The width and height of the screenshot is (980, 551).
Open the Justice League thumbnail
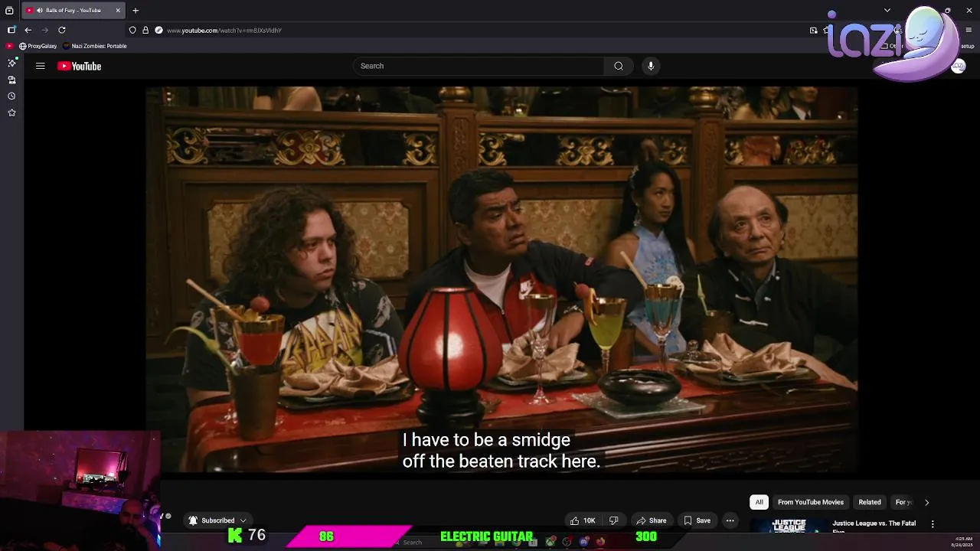[x=789, y=526]
